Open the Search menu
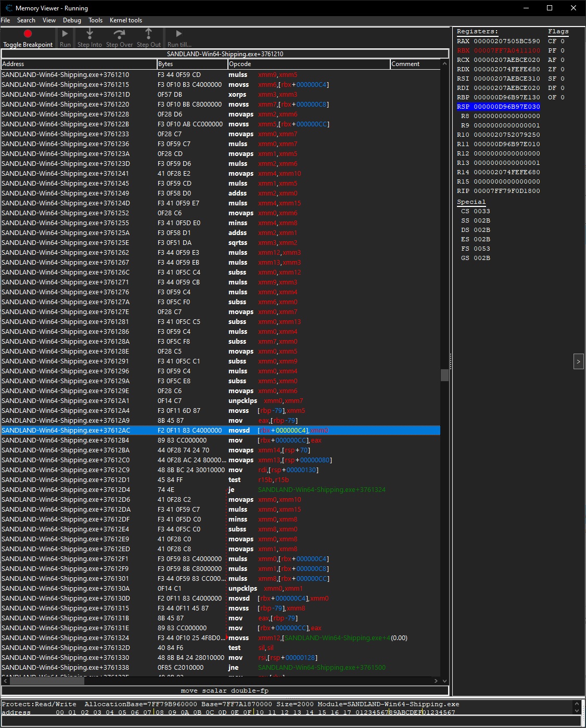This screenshot has width=586, height=728. (26, 20)
